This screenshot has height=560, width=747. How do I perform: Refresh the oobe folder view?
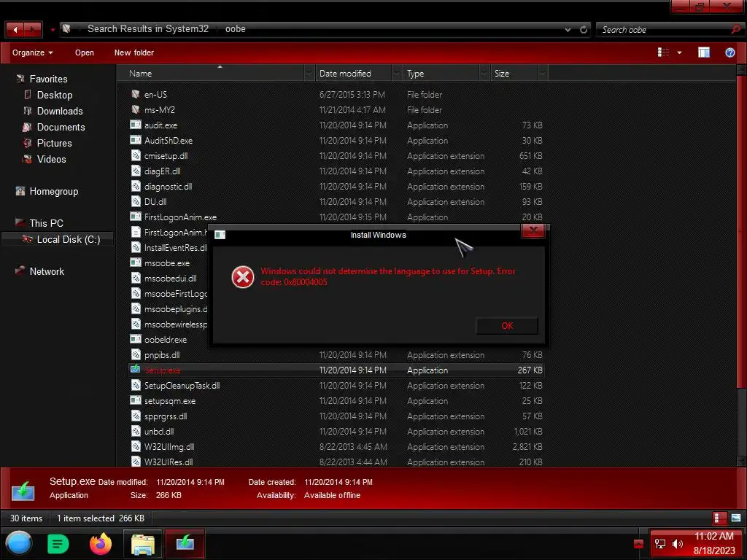point(584,29)
